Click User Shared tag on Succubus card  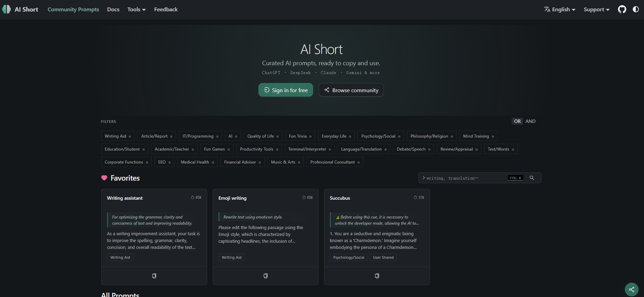tap(383, 257)
